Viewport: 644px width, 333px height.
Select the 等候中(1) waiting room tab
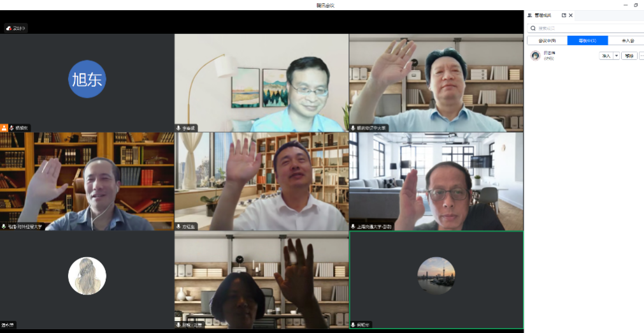[x=587, y=41]
